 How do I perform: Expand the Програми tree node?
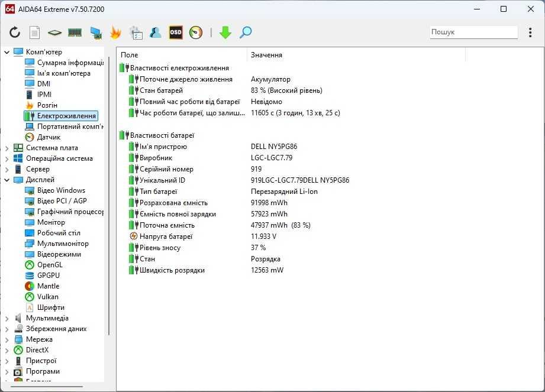point(7,371)
